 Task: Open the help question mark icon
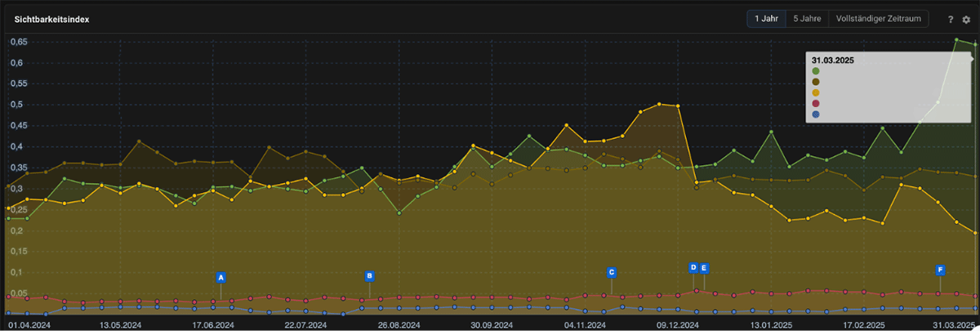coord(951,19)
